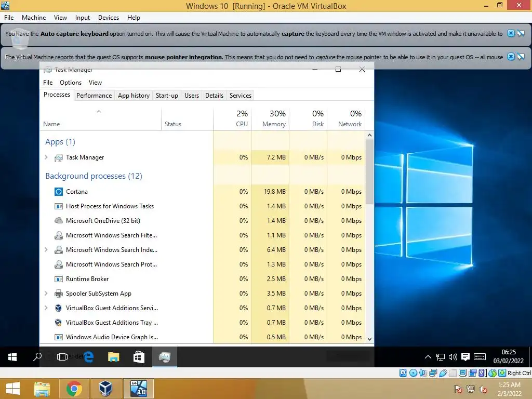532x399 pixels.
Task: Open the VirtualBox Machine menu
Action: tap(34, 18)
